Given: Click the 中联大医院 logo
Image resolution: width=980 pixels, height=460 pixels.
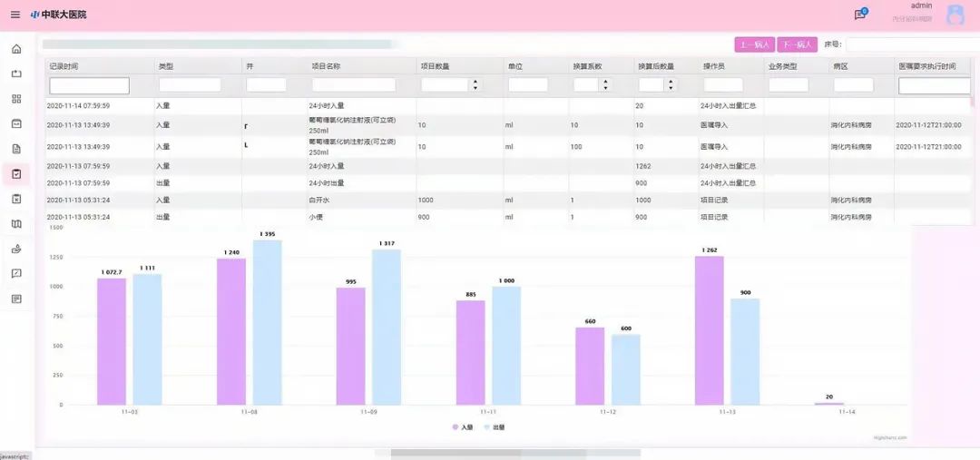Looking at the screenshot, I should point(58,15).
